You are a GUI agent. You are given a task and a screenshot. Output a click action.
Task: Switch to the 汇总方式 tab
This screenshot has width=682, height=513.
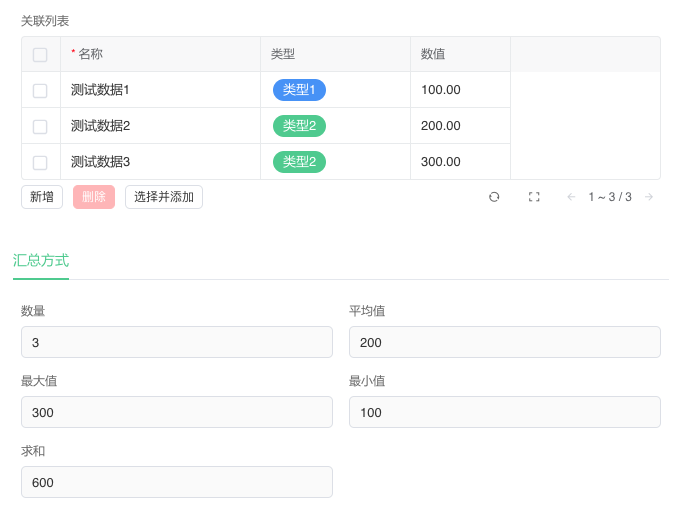[41, 260]
